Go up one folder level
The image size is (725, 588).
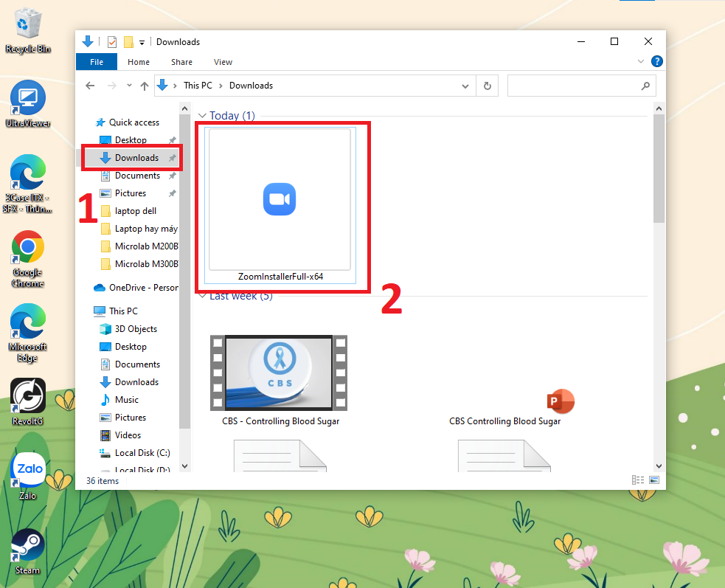coord(145,86)
